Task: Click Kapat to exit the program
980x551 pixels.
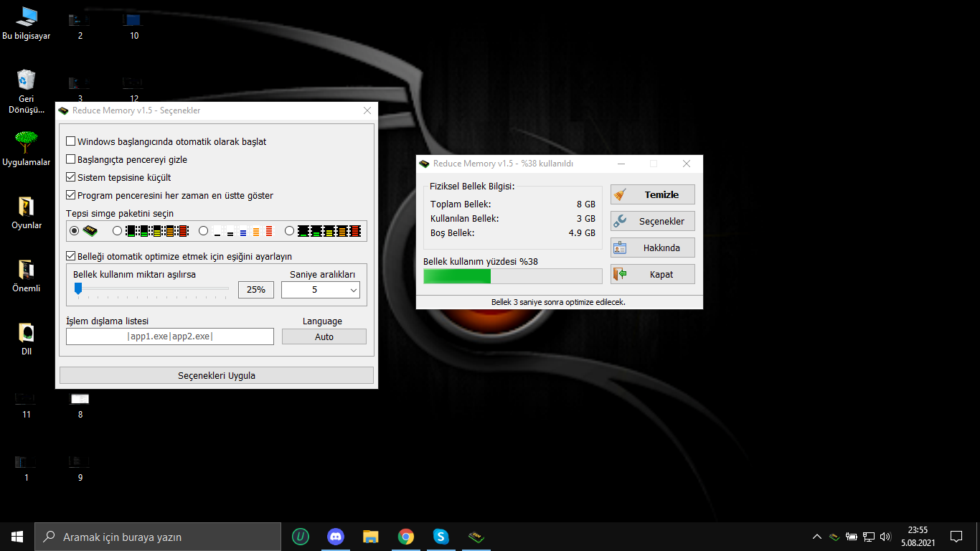Action: (x=652, y=274)
